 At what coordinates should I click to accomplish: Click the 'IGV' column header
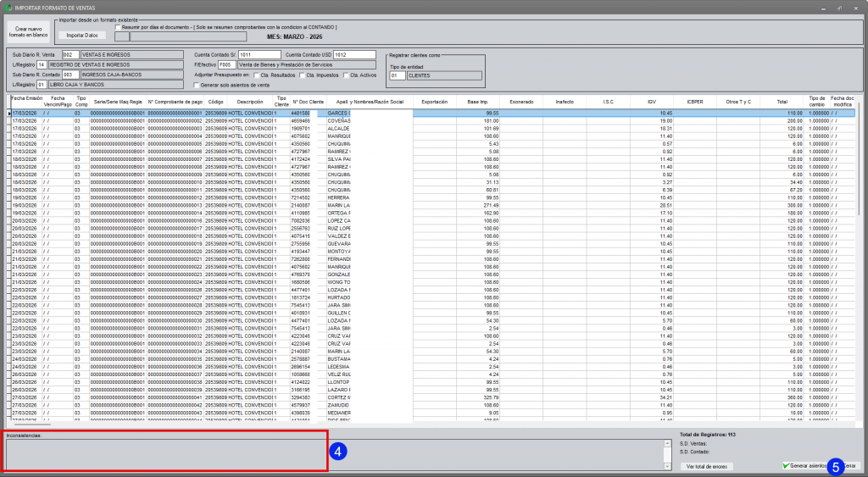point(652,102)
